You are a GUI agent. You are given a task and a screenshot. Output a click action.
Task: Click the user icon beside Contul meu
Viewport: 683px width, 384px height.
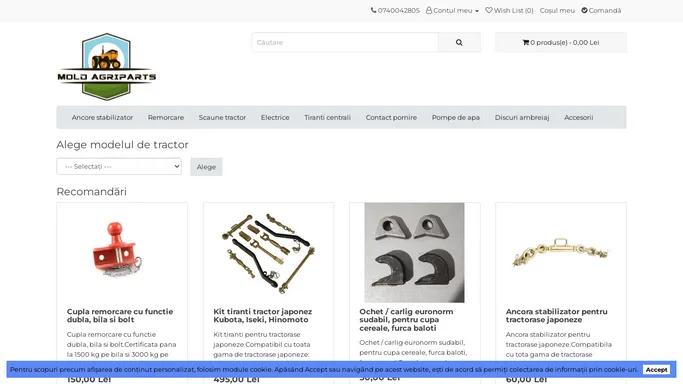429,10
